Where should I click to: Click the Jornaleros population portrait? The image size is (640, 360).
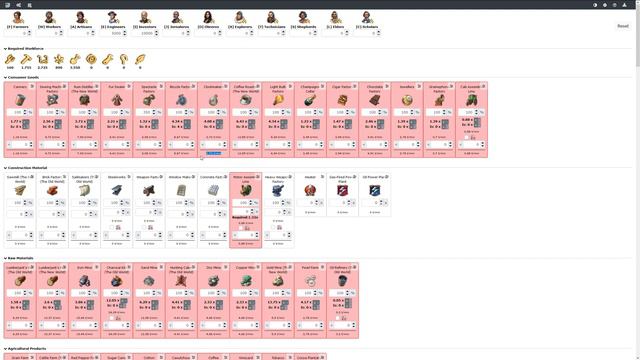point(176,17)
